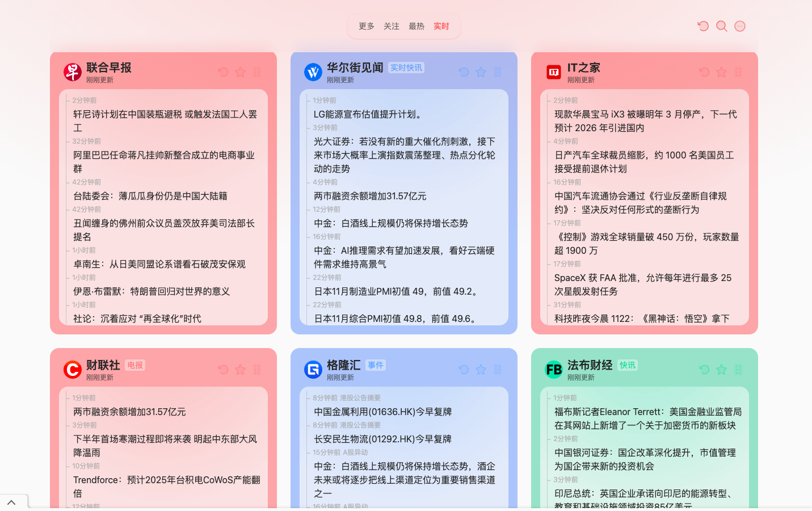812x511 pixels.
Task: Open the 法布财经 source title
Action: (x=590, y=365)
